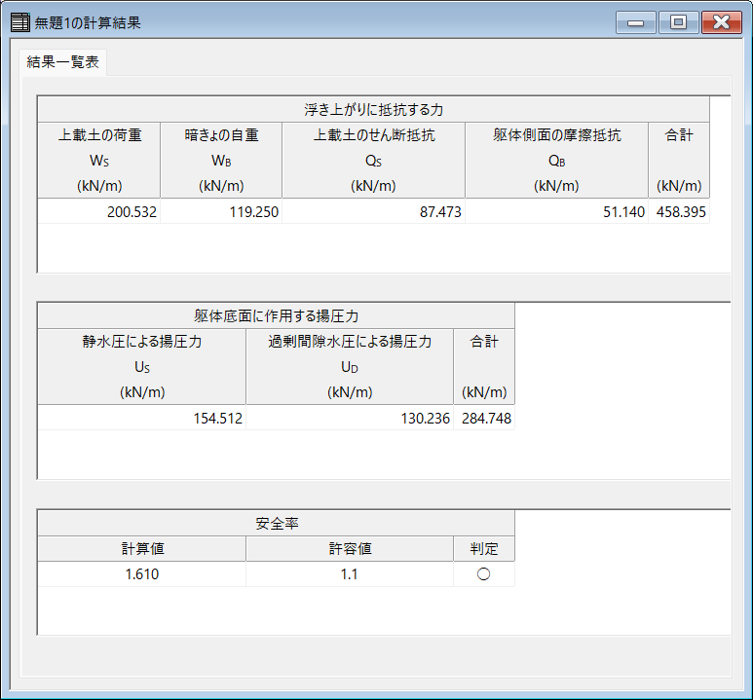Select the allowable value 1.1
753x700 pixels.
pos(350,574)
